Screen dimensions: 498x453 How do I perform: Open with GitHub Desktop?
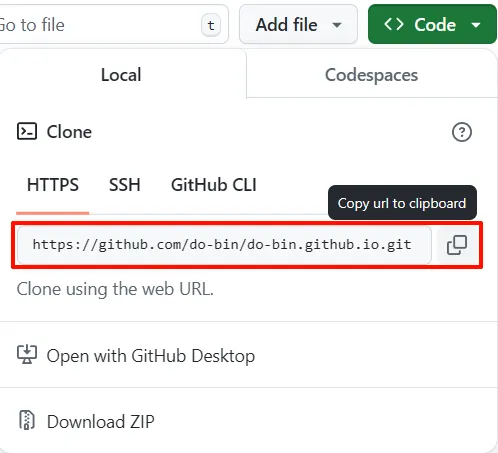click(x=151, y=356)
